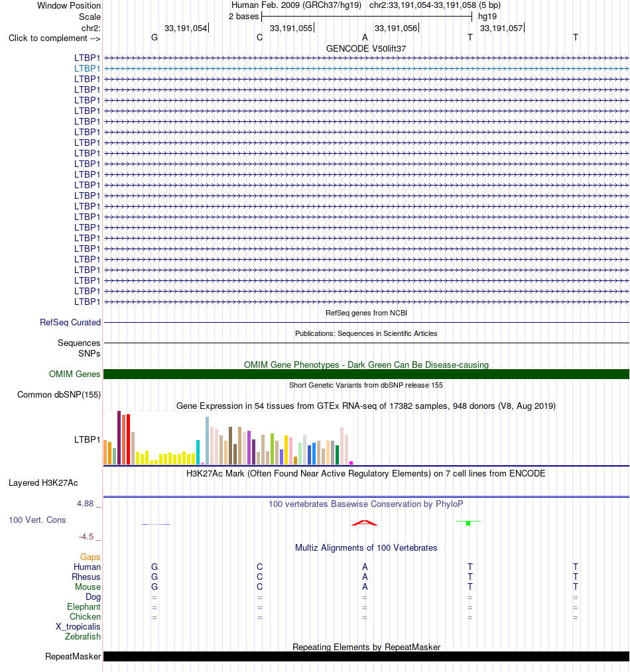Image resolution: width=630 pixels, height=672 pixels.
Task: Click 'Repeating Elements by RepeatMasker' title
Action: coord(366,647)
